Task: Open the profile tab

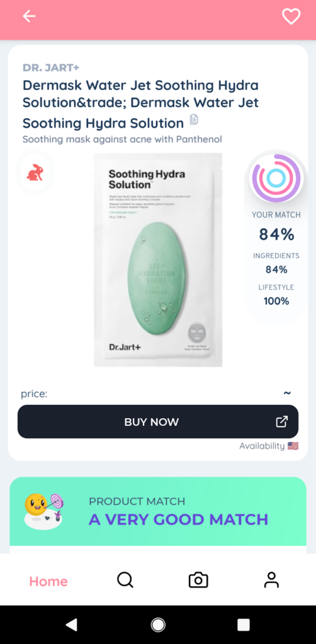Action: [271, 580]
